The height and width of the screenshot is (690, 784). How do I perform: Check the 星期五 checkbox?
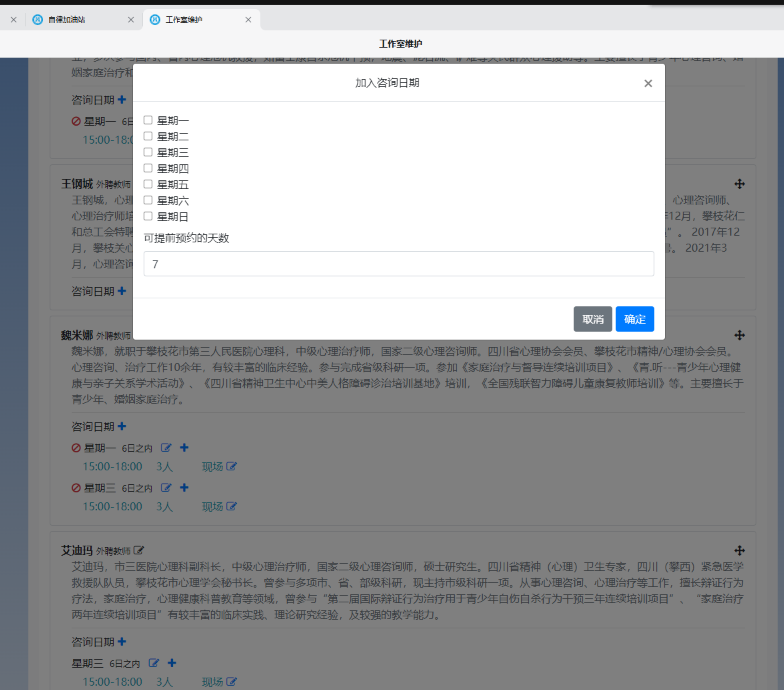click(x=148, y=184)
